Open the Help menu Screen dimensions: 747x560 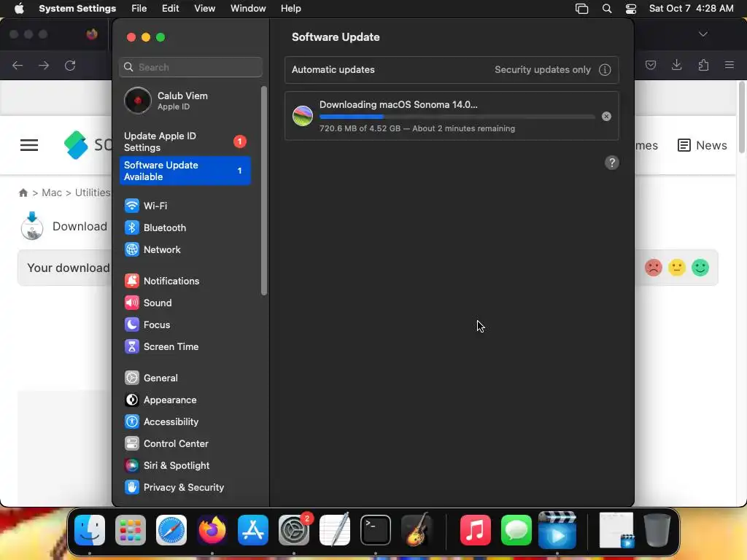point(290,9)
